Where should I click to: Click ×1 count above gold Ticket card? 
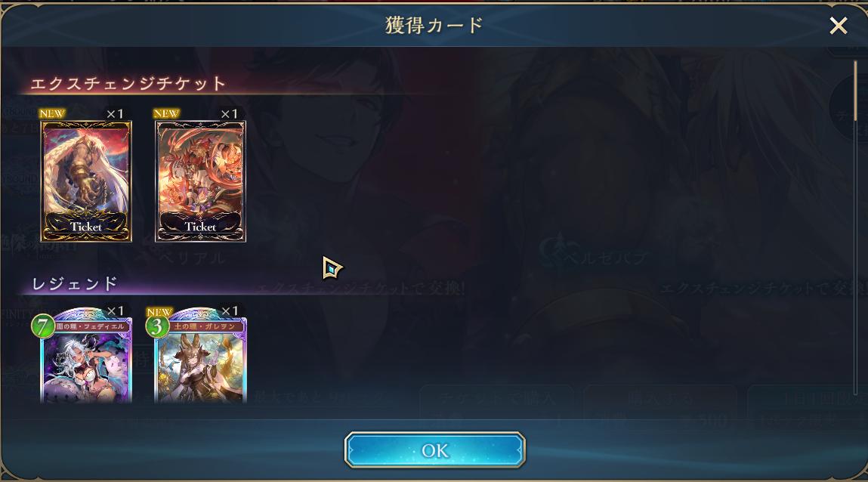(115, 114)
